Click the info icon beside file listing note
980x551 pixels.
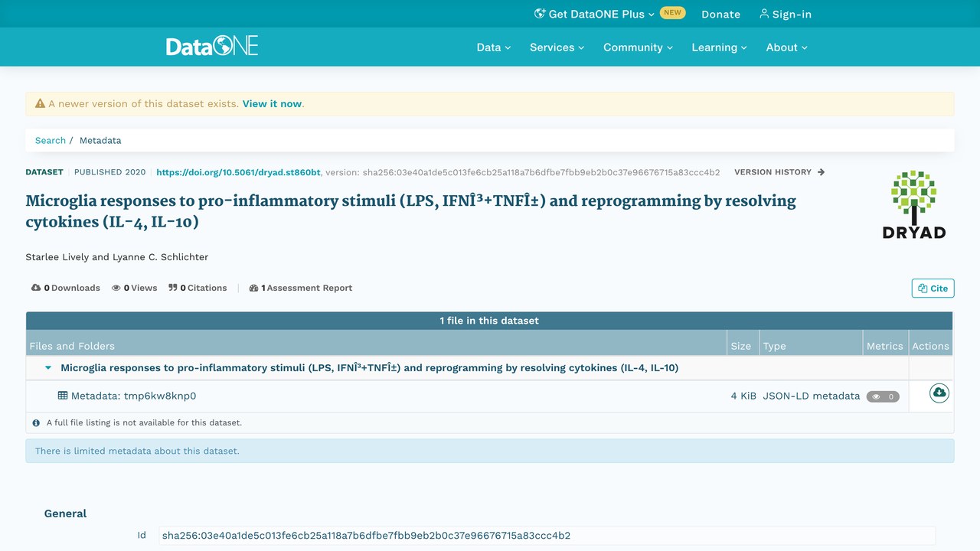(36, 422)
